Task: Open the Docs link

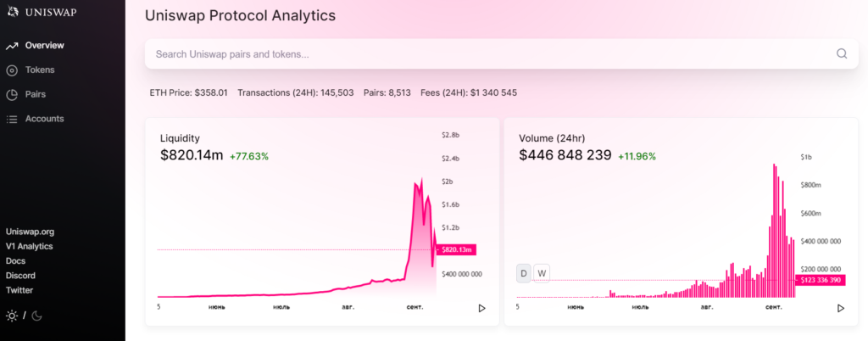Action: click(x=15, y=260)
